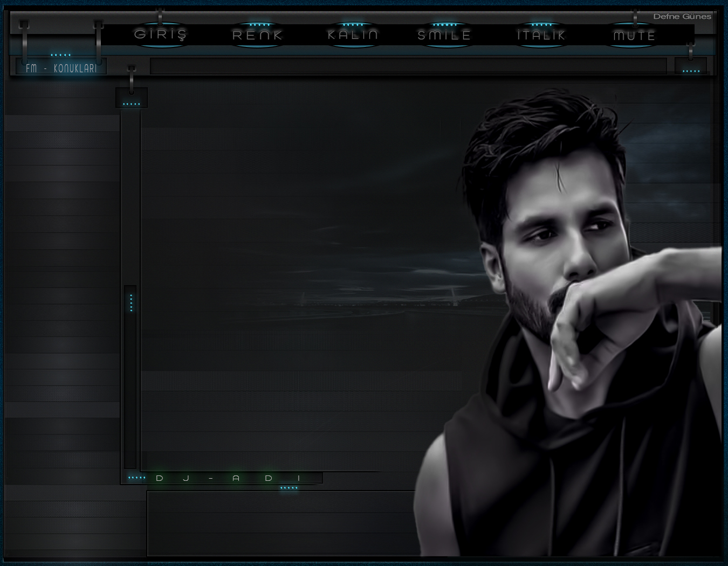Click the vertical bar's blue dotted handle

(x=131, y=302)
